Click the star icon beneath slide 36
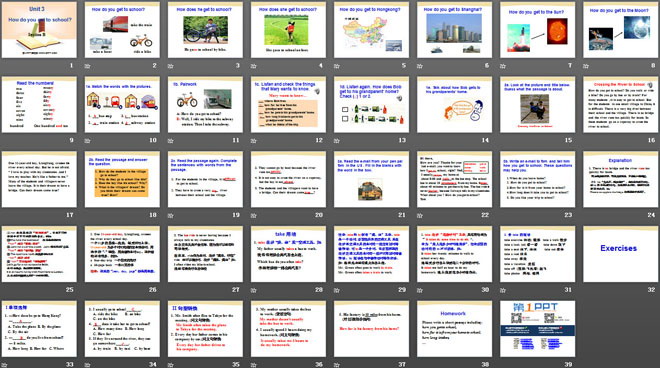This screenshot has width=660, height=368. click(x=254, y=365)
